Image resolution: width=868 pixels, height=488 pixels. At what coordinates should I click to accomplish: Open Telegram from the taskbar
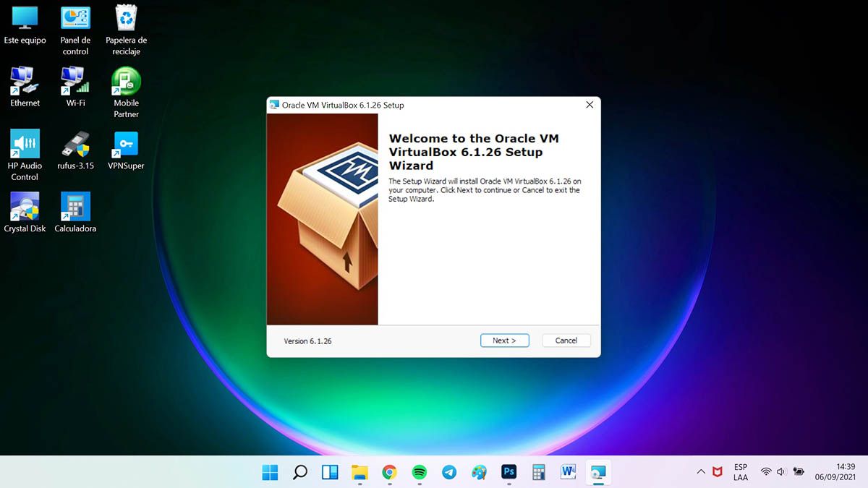(x=449, y=473)
